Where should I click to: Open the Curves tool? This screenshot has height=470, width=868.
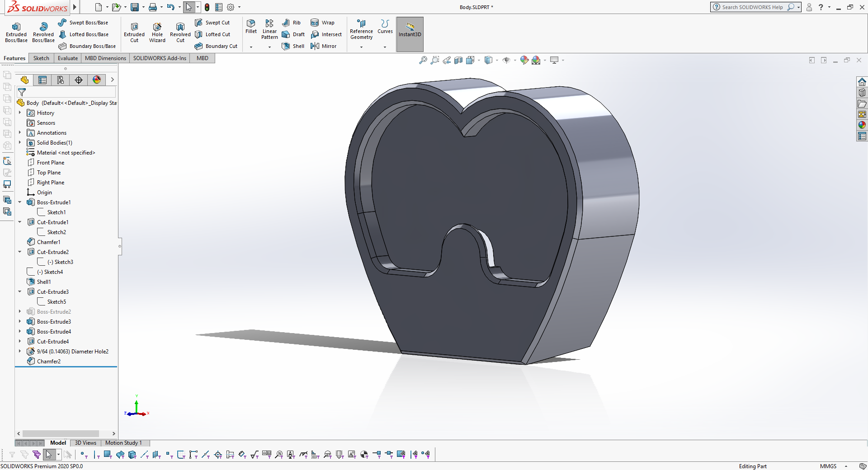click(385, 27)
